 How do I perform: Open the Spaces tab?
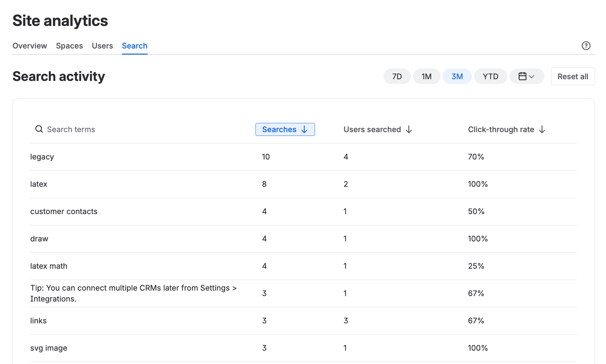pyautogui.click(x=69, y=45)
